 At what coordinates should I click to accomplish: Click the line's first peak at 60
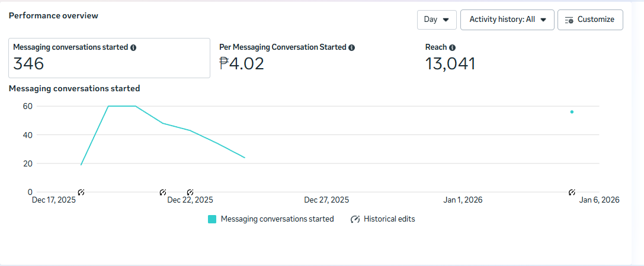[x=108, y=106]
